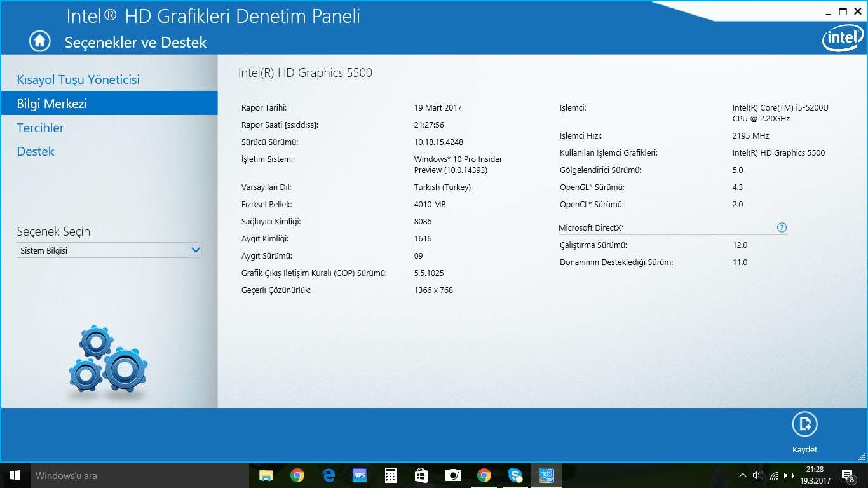
Task: Open Microsoft Edge from the taskbar
Action: click(x=328, y=475)
